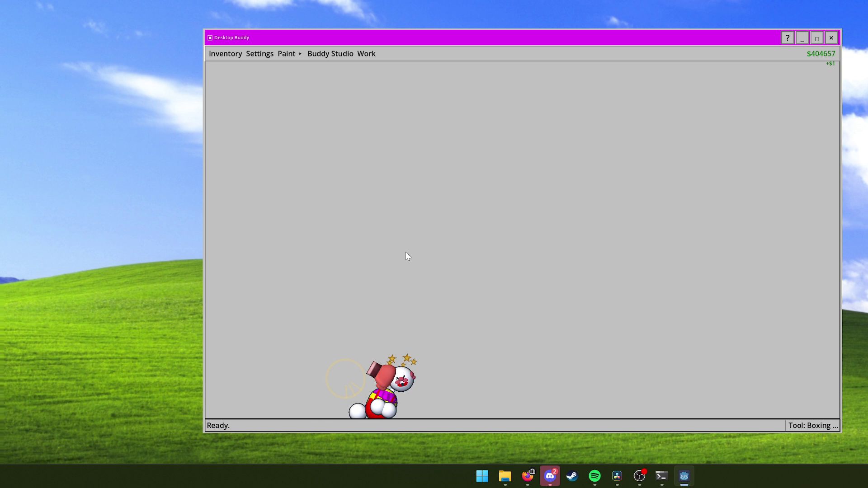The image size is (868, 488).
Task: Expand the Paint submenu arrow
Action: (300, 54)
